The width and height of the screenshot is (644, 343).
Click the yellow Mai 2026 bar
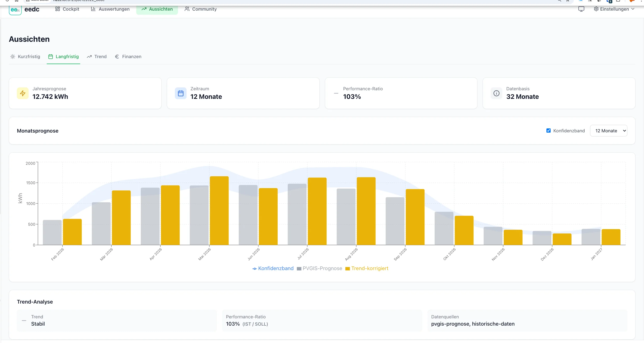point(219,210)
